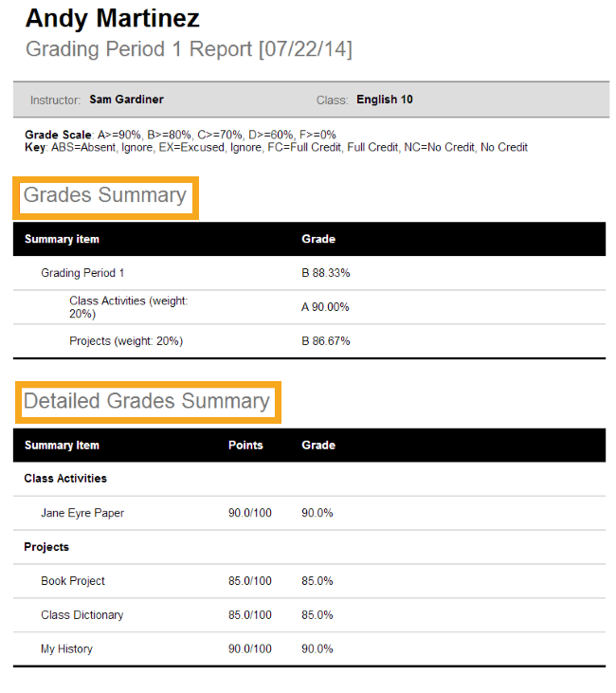
Task: Click the Andy Martinez student name heading
Action: point(112,19)
